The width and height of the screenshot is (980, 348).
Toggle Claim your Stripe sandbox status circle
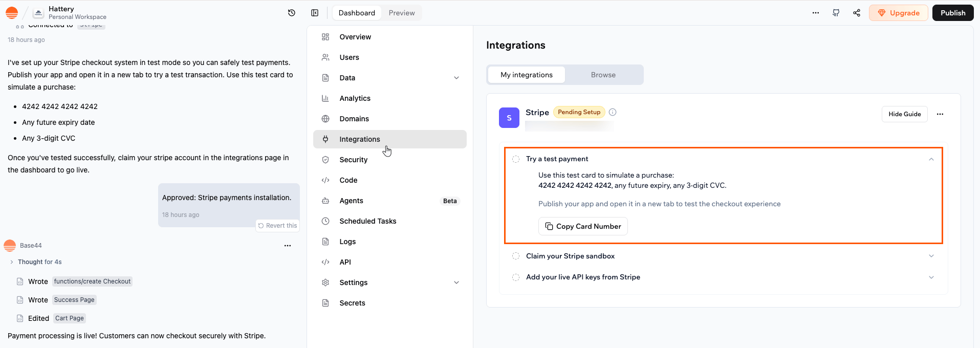click(x=516, y=256)
